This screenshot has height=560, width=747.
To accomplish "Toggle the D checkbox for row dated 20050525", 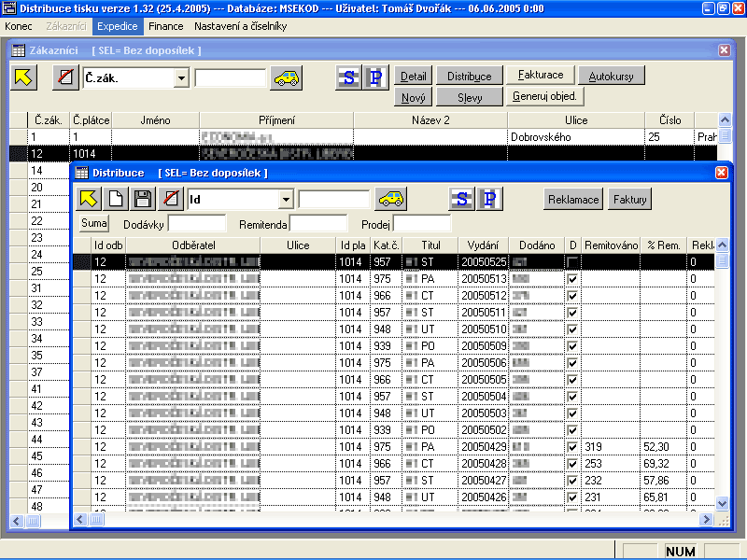I will click(x=572, y=262).
